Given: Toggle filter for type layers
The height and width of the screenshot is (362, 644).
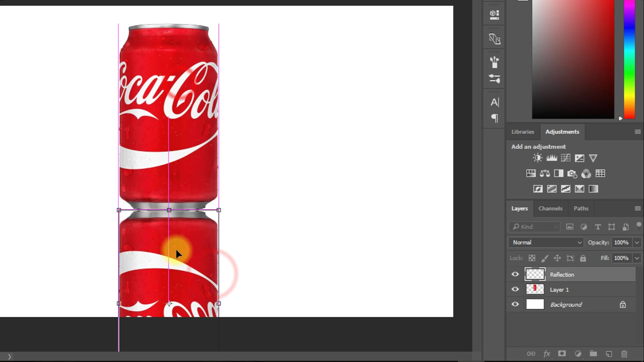Looking at the screenshot, I should tap(598, 227).
